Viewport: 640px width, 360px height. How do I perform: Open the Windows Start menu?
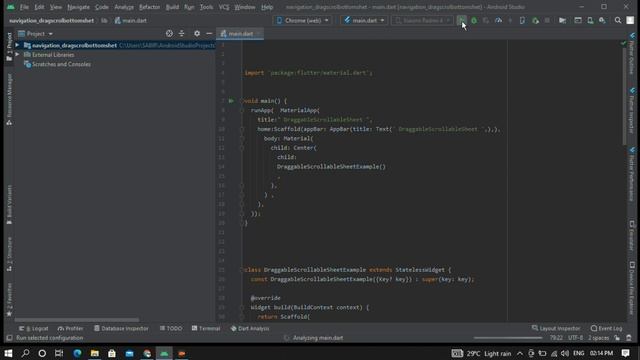8,353
